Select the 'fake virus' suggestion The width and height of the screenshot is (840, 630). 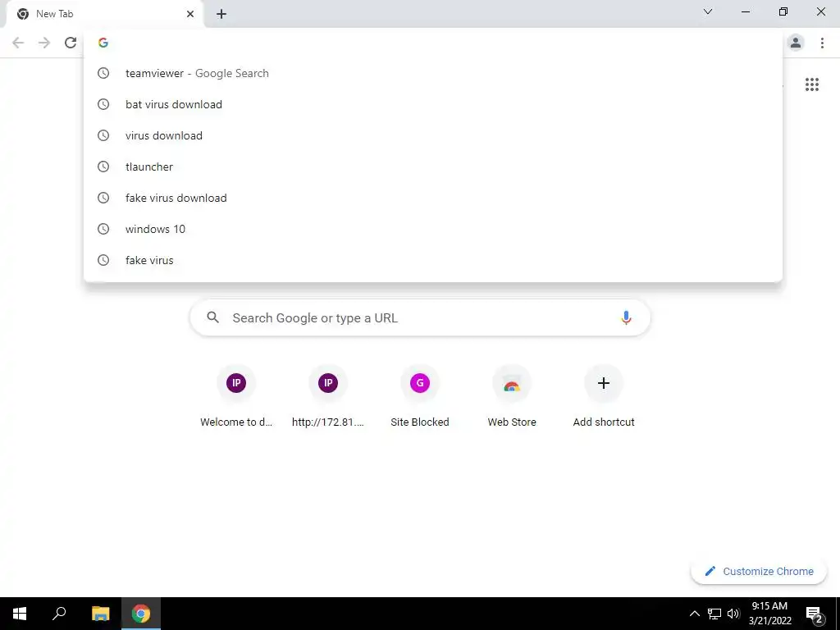pos(433,260)
